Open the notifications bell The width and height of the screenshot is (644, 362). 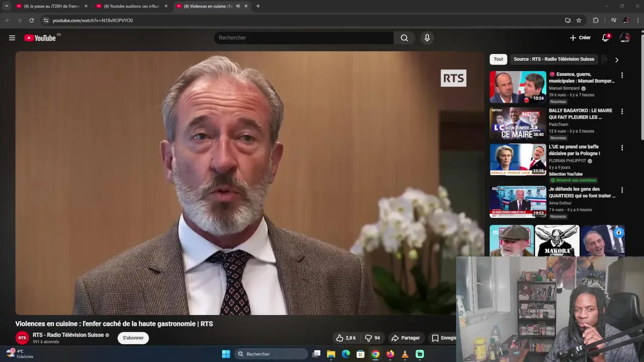point(606,38)
